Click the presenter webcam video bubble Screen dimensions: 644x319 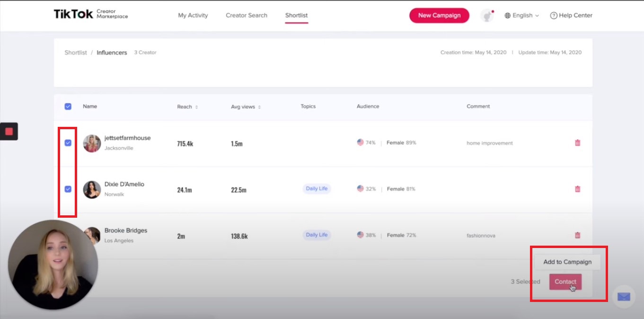(x=53, y=265)
